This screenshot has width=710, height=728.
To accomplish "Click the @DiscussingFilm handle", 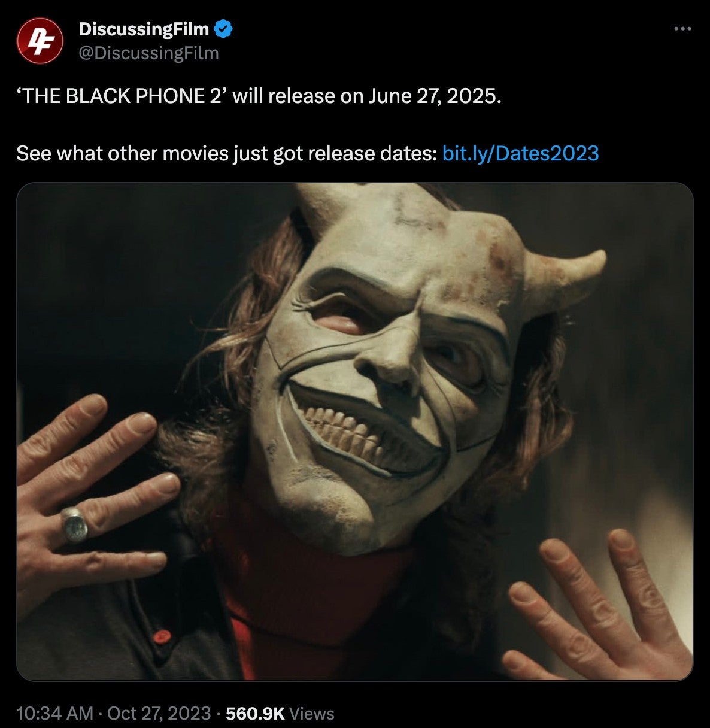I will click(148, 53).
